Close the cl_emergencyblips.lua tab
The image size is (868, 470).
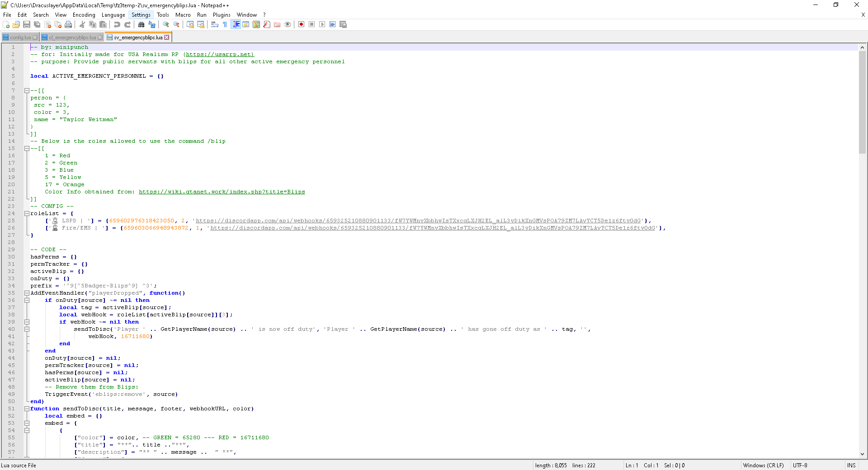tap(100, 37)
